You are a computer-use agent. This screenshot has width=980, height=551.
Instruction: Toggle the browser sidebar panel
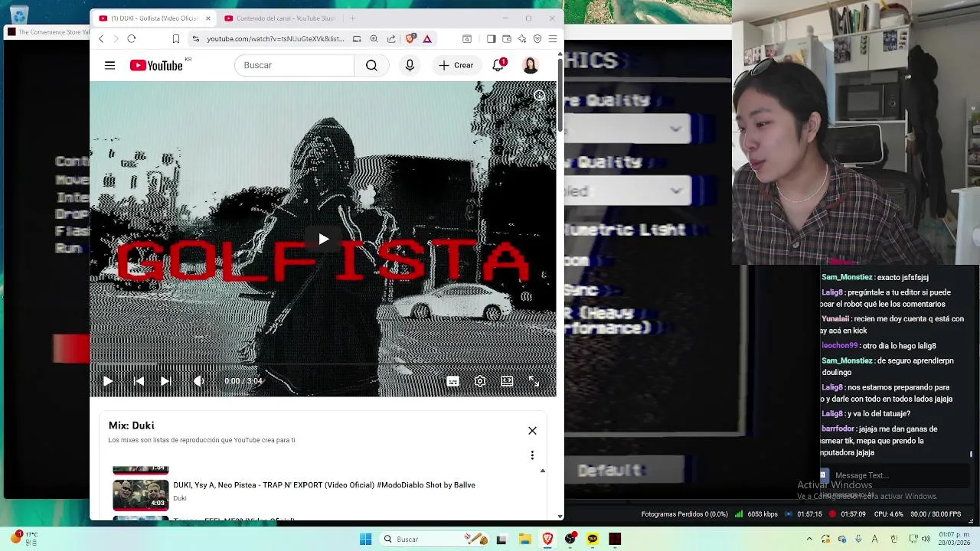click(491, 39)
